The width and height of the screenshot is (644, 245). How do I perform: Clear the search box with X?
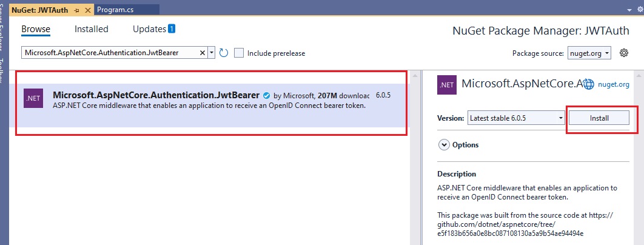[x=202, y=53]
